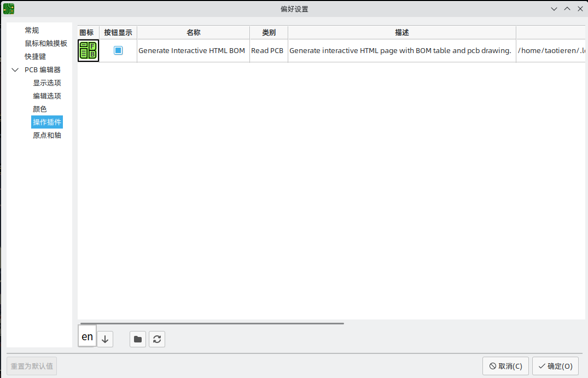588x378 pixels.
Task: Select the 显示选项 settings page
Action: click(x=47, y=83)
